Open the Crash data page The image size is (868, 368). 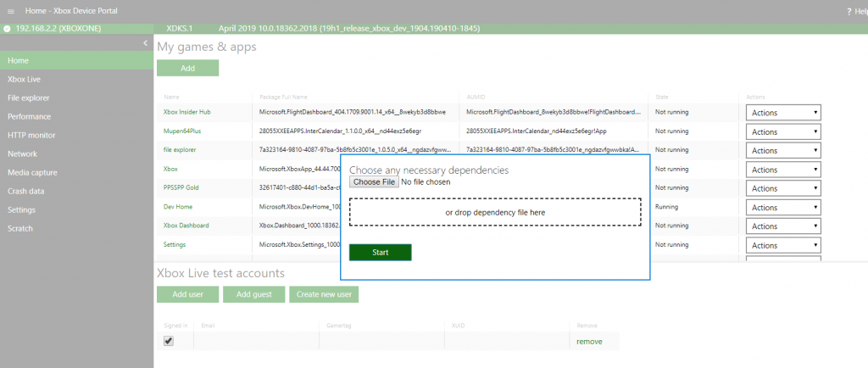[76, 191]
